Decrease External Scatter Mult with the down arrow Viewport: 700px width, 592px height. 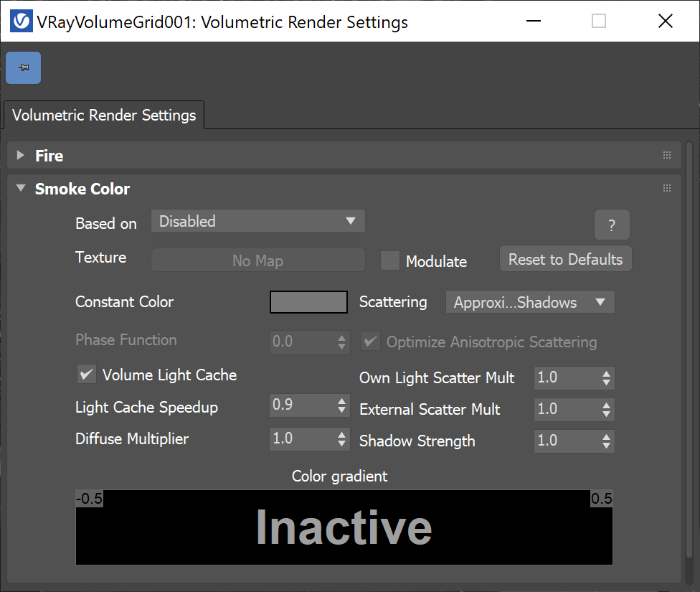click(x=607, y=414)
